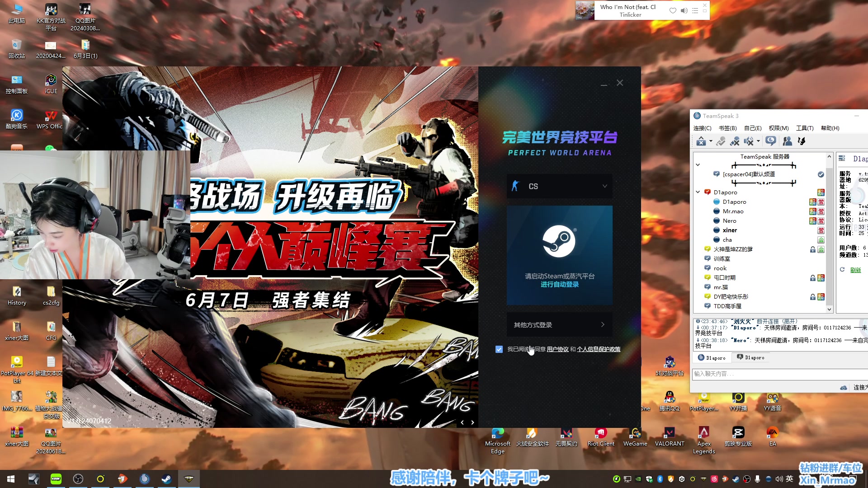Select the DY肥宅快乐彤 channel
This screenshot has width=868, height=488.
731,297
